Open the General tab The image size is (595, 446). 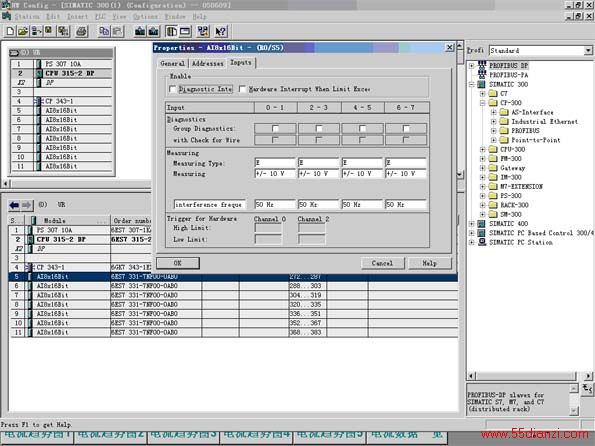(172, 63)
